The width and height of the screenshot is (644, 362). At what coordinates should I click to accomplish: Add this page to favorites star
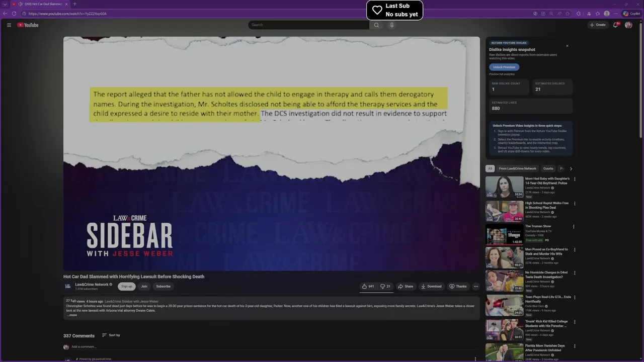click(568, 14)
